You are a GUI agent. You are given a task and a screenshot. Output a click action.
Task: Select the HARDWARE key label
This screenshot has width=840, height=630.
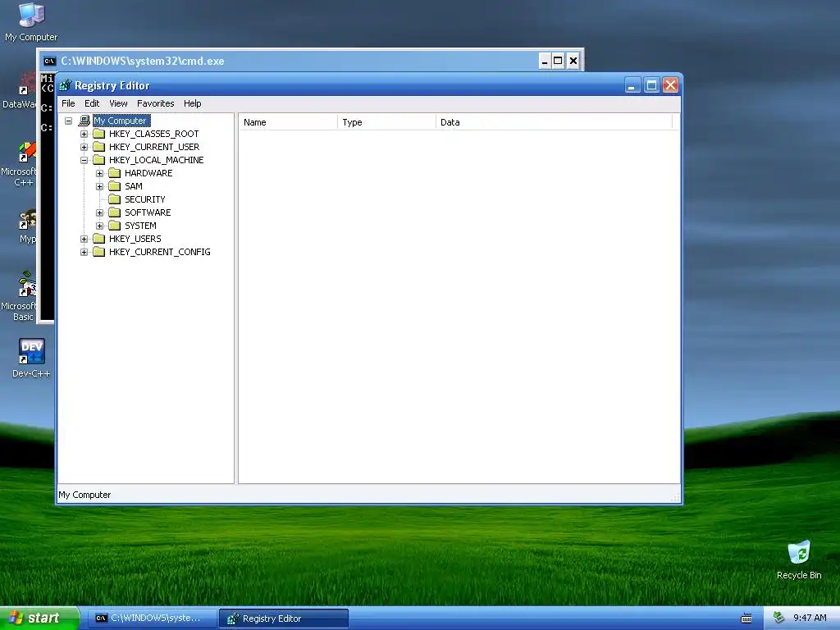pyautogui.click(x=148, y=173)
